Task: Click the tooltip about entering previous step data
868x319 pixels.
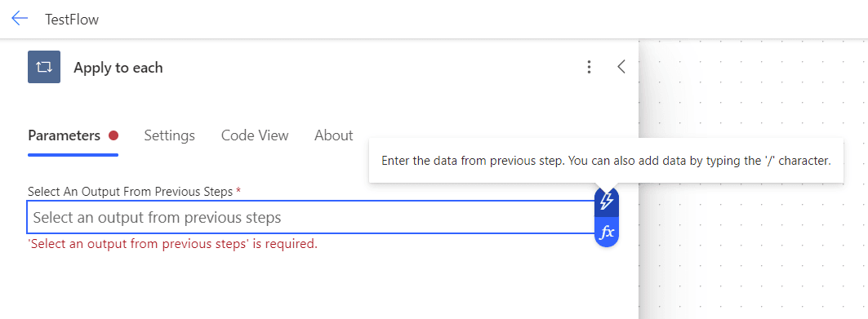Action: coord(606,161)
